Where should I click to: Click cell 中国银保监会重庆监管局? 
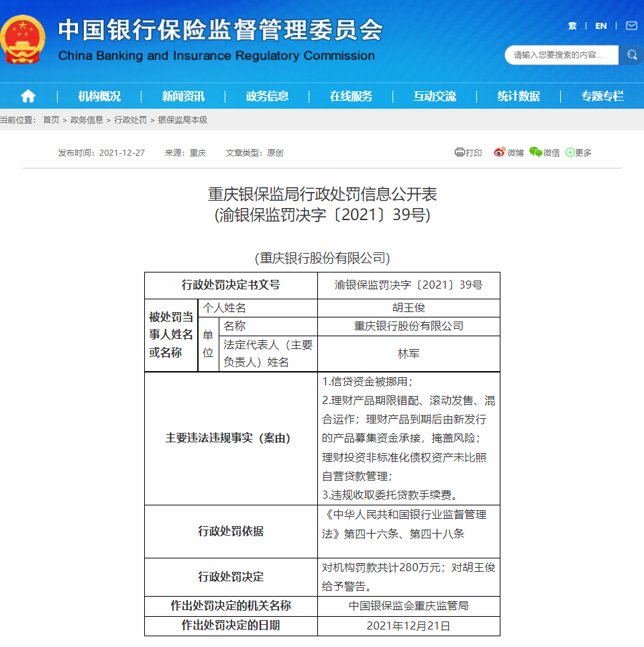[x=409, y=606]
